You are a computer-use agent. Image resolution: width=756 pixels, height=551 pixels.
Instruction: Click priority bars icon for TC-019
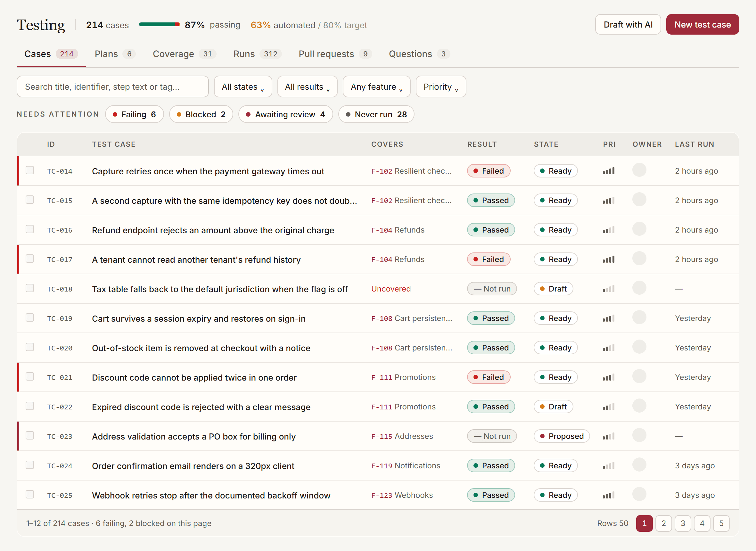[x=608, y=318]
